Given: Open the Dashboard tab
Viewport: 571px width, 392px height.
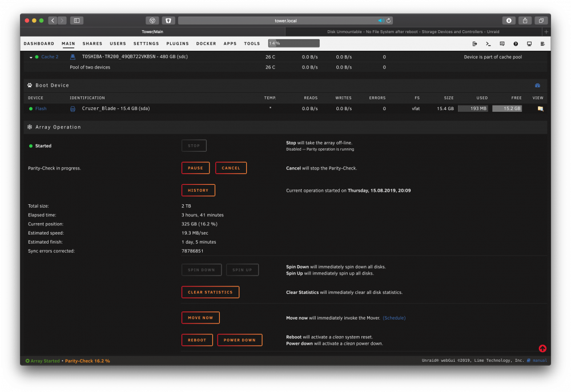Looking at the screenshot, I should click(39, 44).
